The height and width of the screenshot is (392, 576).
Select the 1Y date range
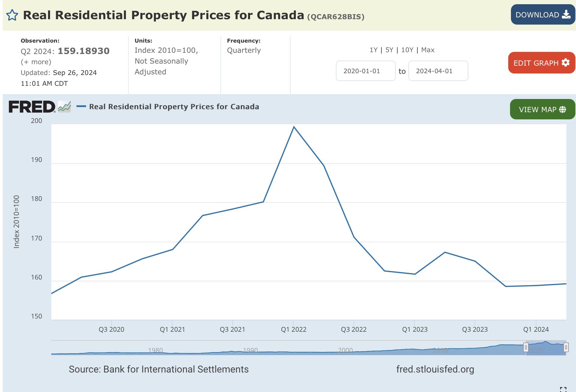(373, 50)
